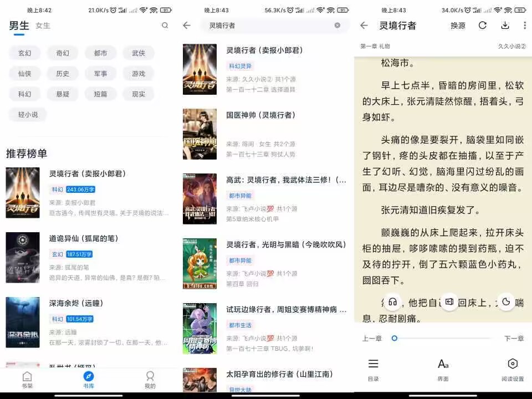Select the 玄幻 genre chip
The width and height of the screenshot is (532, 399).
point(24,53)
